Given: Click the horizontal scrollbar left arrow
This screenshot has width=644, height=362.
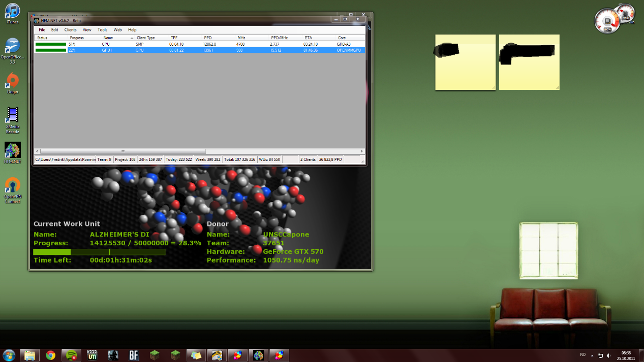Looking at the screenshot, I should coord(37,151).
